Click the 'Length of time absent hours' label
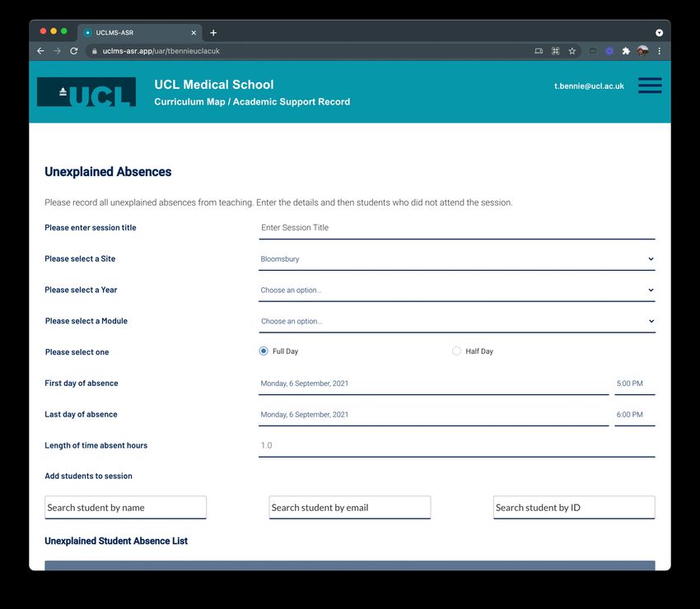 click(96, 445)
